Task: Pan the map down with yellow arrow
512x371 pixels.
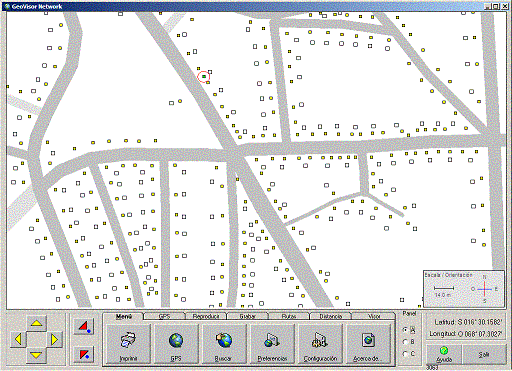Action: point(36,356)
